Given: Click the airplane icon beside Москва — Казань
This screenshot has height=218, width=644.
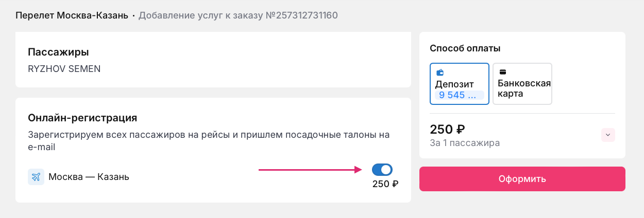Looking at the screenshot, I should [x=36, y=177].
